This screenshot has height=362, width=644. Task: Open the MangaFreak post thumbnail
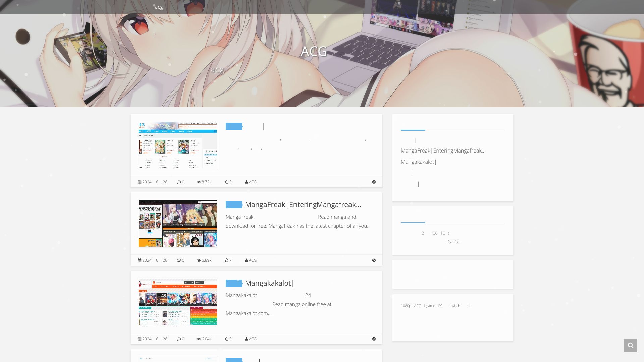coord(178,224)
